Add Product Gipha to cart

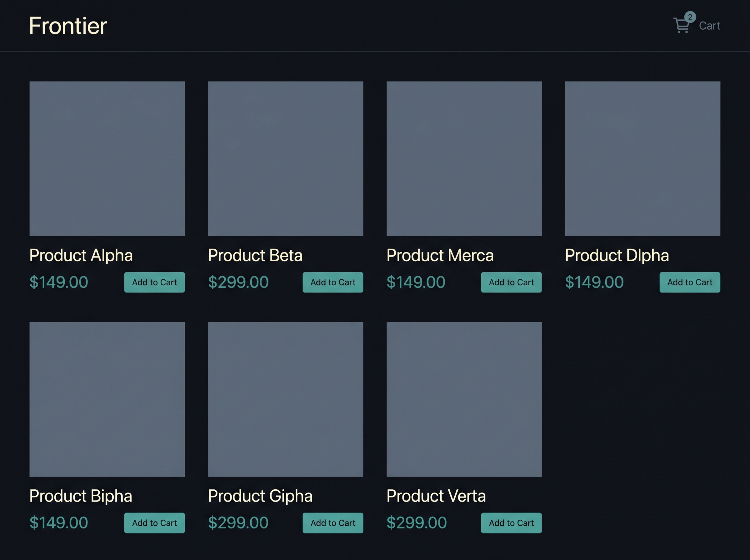click(x=333, y=523)
